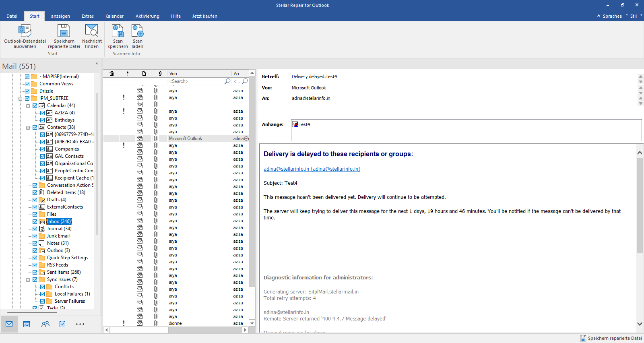
Task: Select Sent Items (268) folder
Action: [x=64, y=272]
